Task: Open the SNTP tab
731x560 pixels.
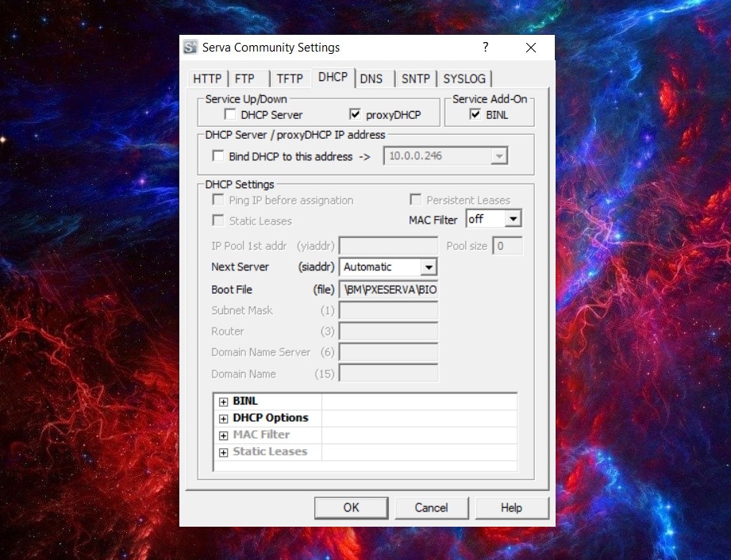Action: tap(415, 79)
